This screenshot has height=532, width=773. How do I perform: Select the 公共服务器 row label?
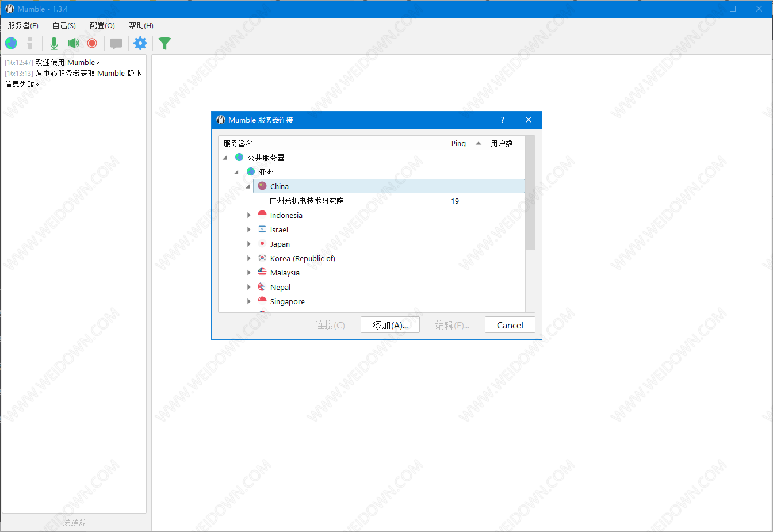pyautogui.click(x=266, y=158)
